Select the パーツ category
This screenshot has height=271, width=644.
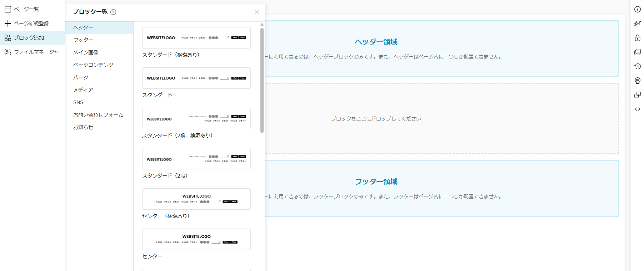[x=99, y=77]
